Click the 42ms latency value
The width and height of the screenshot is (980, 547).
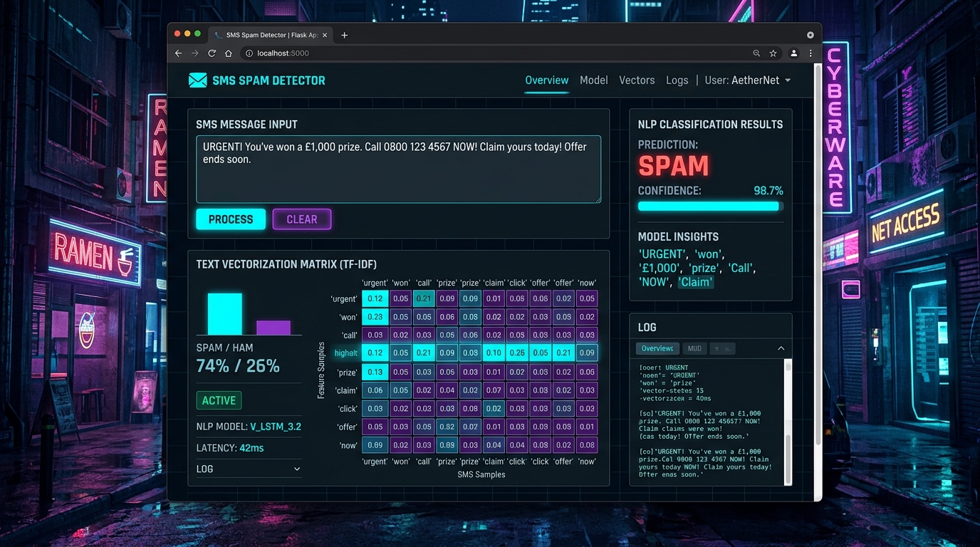[251, 448]
